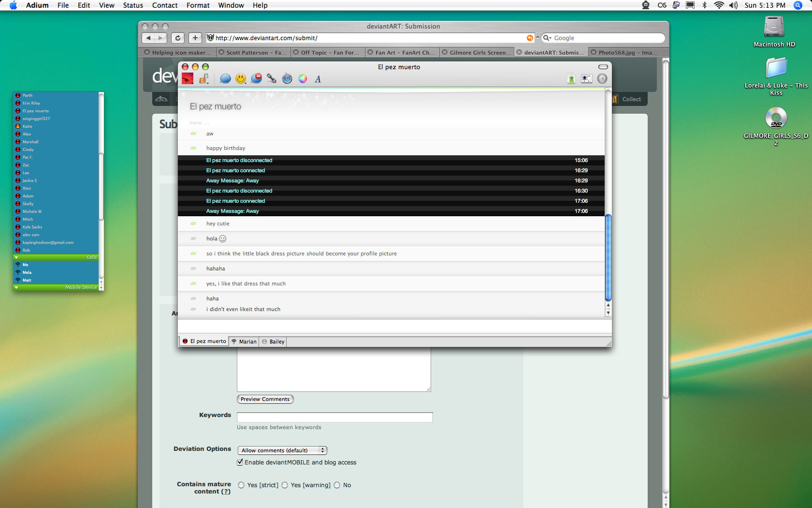Click the chat window blue scrollbar thumb

point(608,257)
